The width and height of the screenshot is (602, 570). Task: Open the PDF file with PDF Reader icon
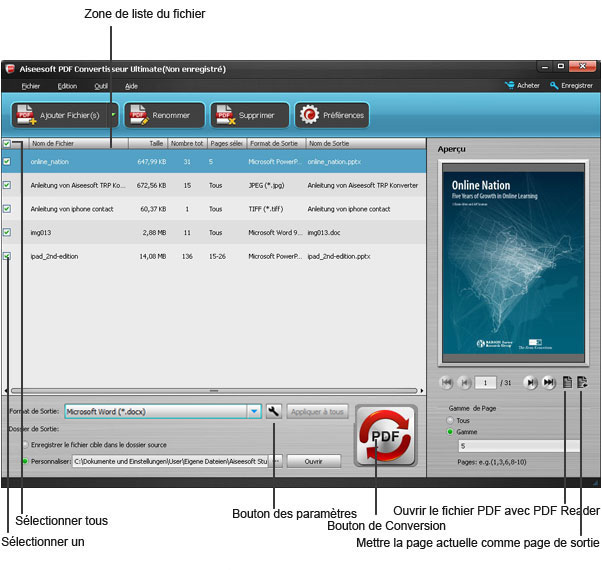click(566, 382)
